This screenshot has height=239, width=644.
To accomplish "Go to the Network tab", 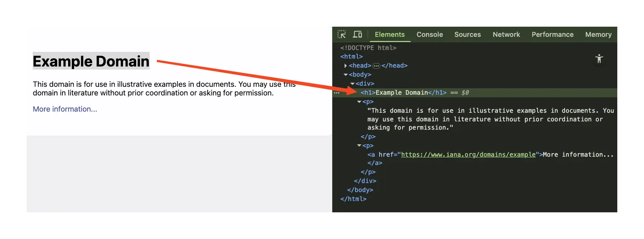I will click(506, 35).
